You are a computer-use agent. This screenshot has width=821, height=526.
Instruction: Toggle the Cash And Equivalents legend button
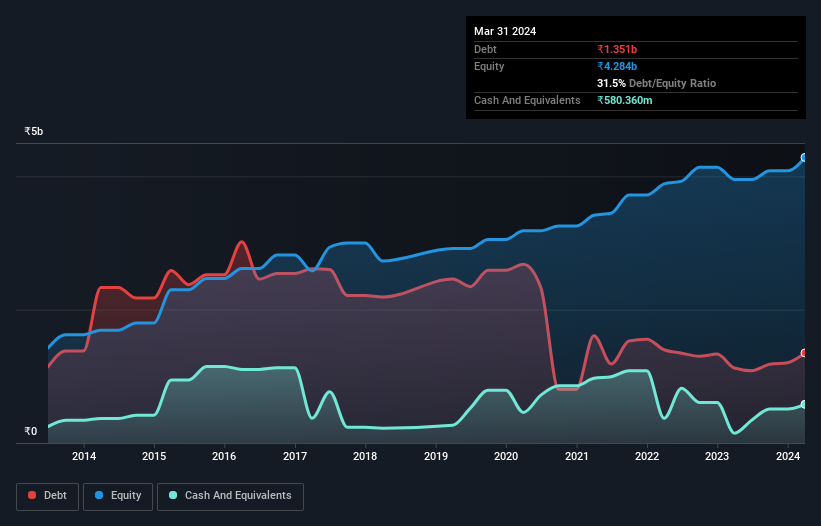[x=230, y=496]
